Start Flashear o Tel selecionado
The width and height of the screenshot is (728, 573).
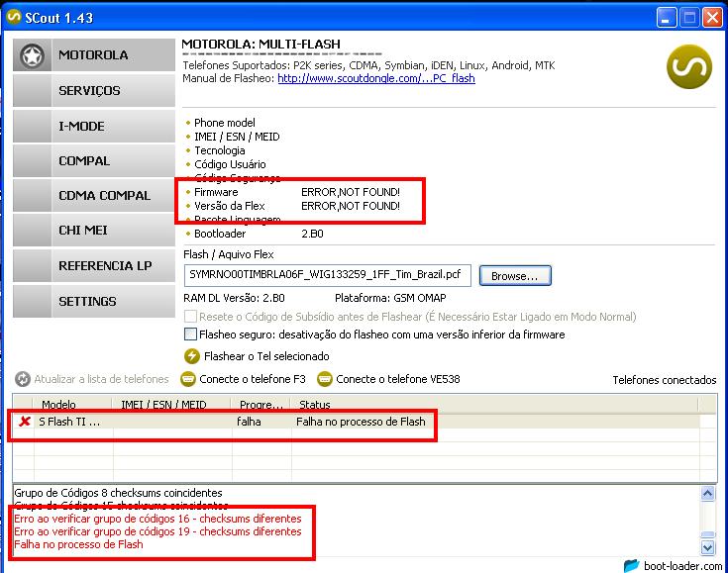click(x=266, y=356)
